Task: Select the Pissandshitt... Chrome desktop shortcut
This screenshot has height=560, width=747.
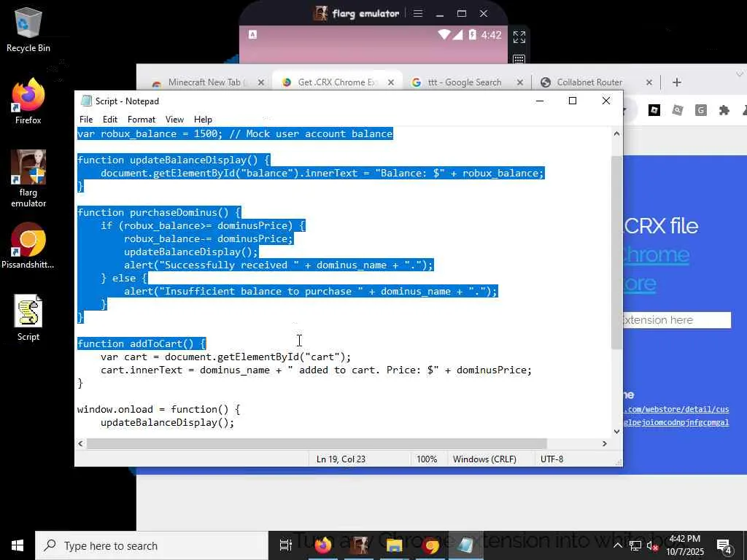Action: click(x=28, y=246)
